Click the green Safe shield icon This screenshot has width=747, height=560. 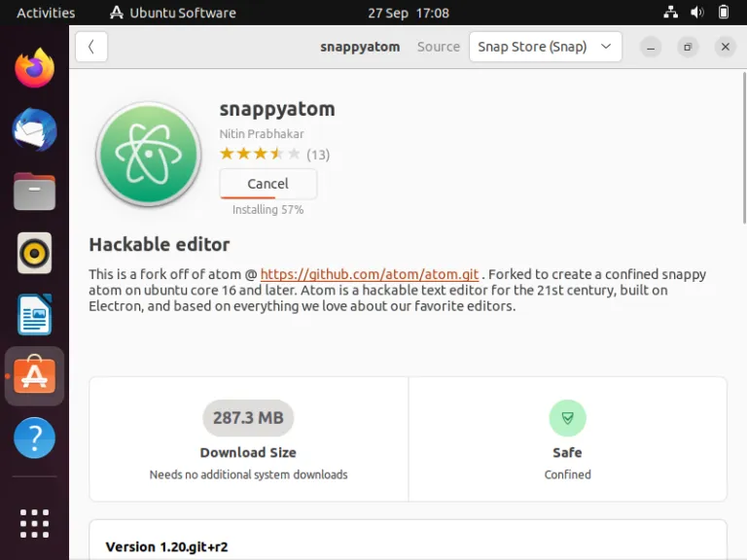click(567, 418)
